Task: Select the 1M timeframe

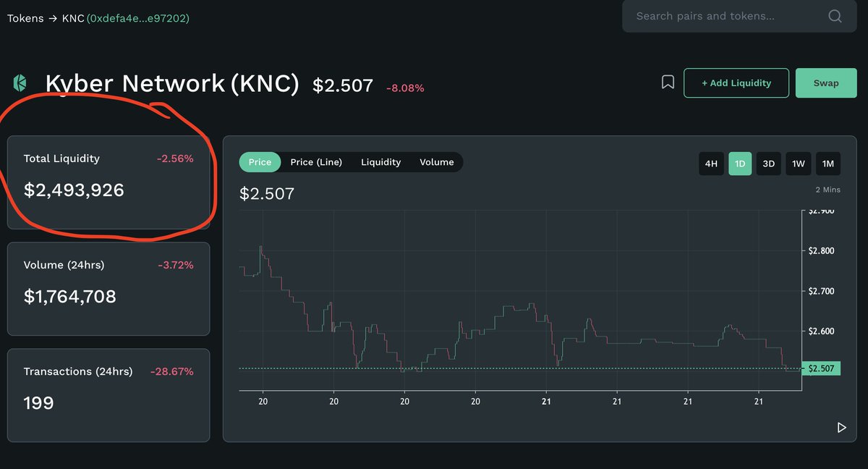Action: [x=828, y=164]
